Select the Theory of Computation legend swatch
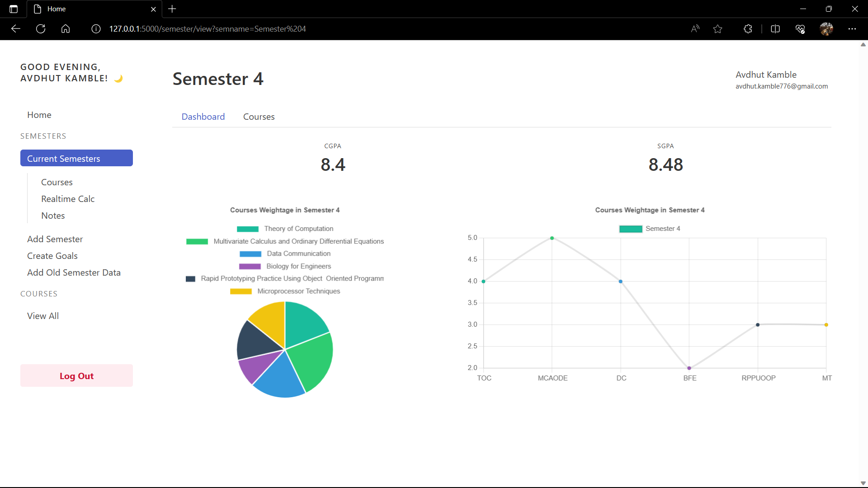The width and height of the screenshot is (868, 488). (248, 229)
